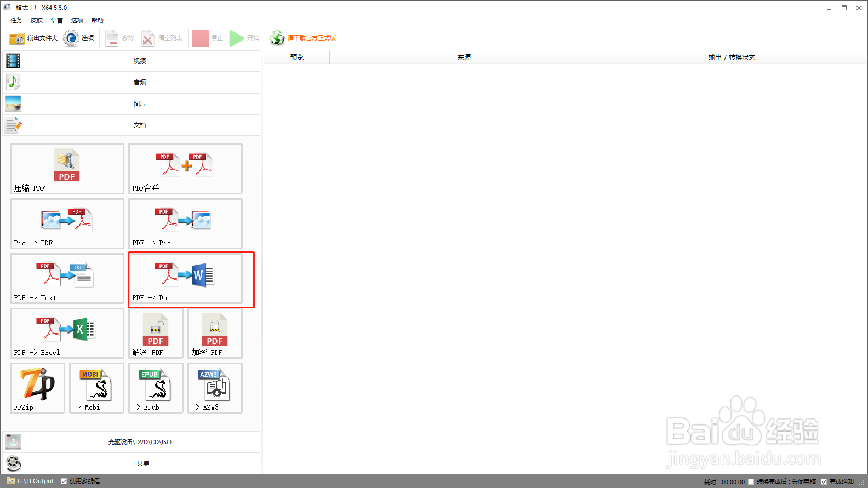Open the 皮肤 skin menu
The height and width of the screenshot is (488, 868).
pos(37,20)
